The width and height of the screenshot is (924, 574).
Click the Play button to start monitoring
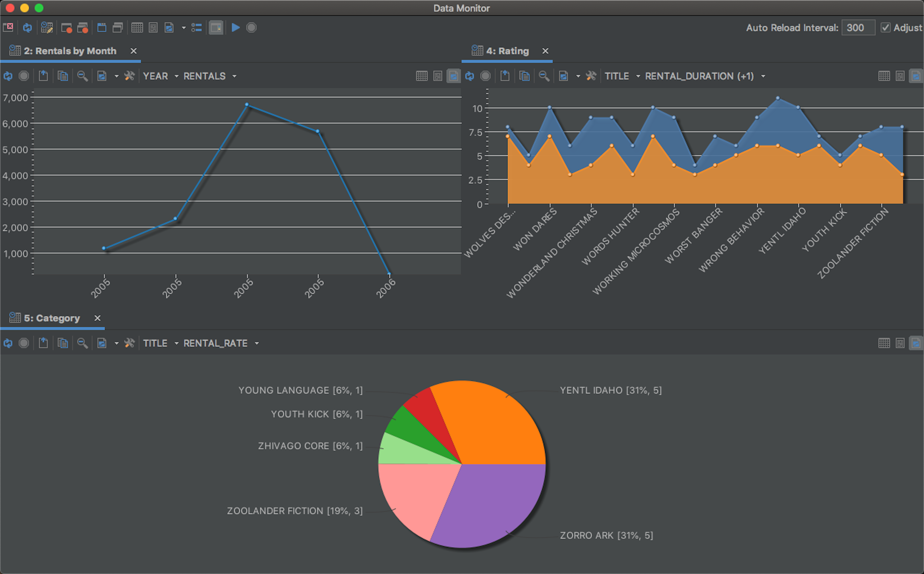pyautogui.click(x=236, y=27)
